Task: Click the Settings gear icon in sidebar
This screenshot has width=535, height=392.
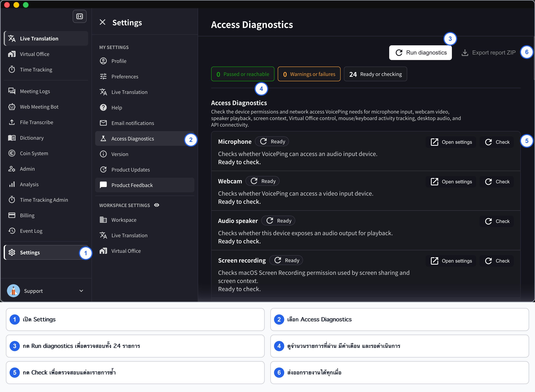Action: (x=12, y=253)
